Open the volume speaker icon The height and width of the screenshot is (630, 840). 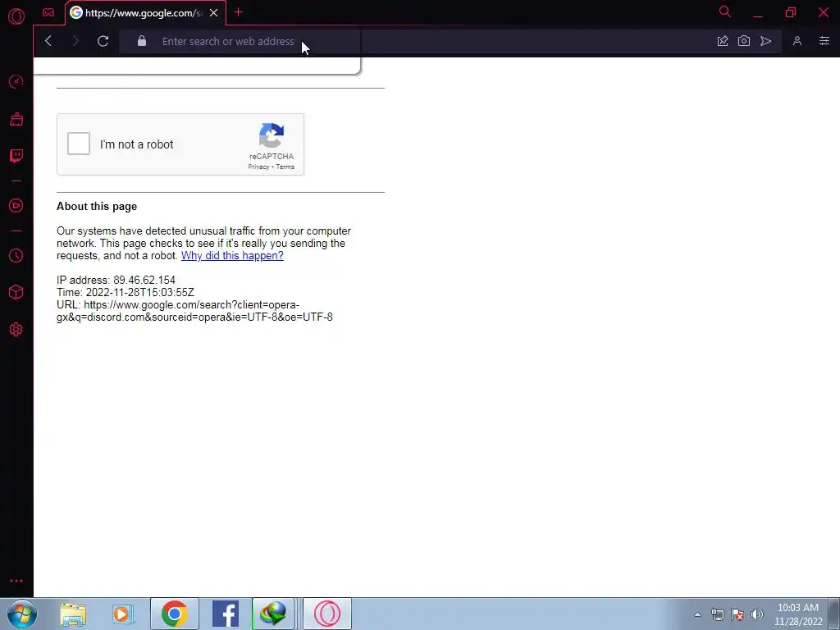[757, 614]
